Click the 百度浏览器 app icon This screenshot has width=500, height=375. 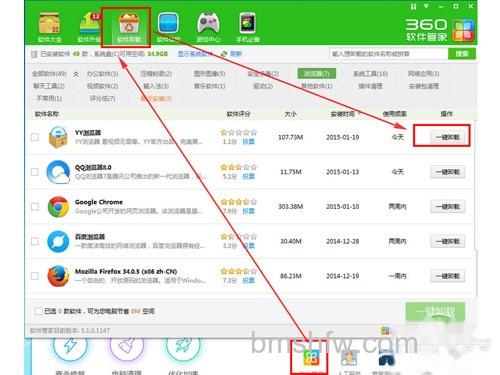pyautogui.click(x=58, y=241)
